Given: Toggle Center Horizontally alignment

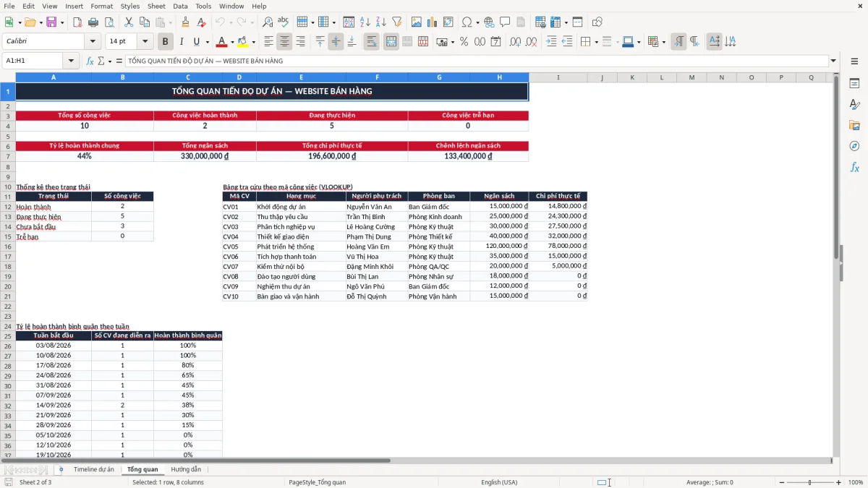Looking at the screenshot, I should pos(284,42).
